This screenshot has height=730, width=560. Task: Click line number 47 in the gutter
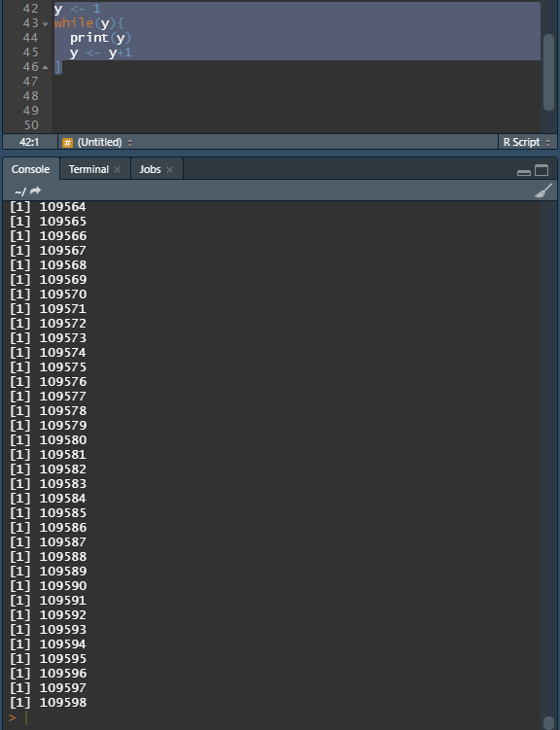click(x=31, y=82)
